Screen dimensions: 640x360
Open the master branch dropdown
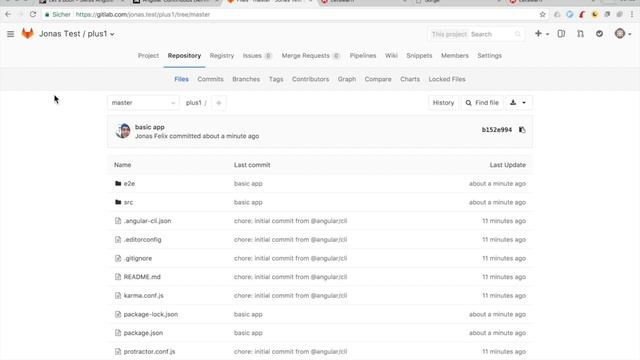(x=143, y=103)
